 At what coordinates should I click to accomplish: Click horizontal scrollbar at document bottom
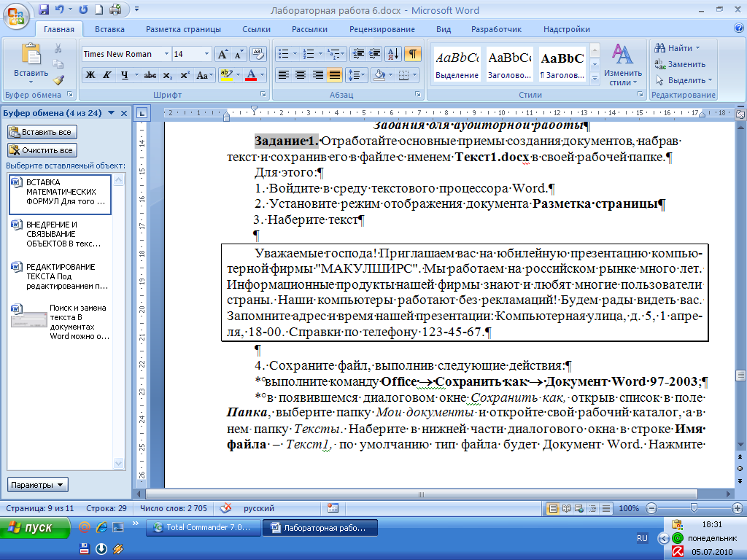[x=421, y=494]
